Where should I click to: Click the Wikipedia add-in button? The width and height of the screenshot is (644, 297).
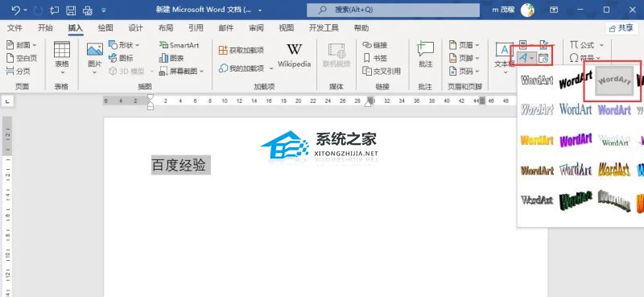click(294, 56)
